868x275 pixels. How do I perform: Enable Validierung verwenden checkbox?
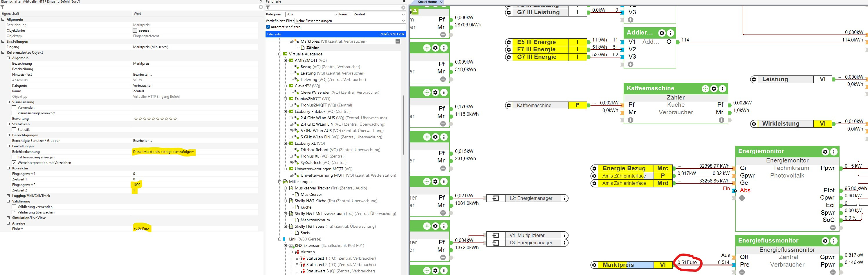point(14,207)
